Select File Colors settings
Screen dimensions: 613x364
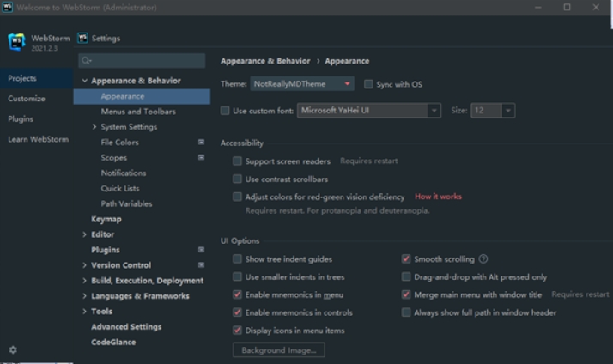(119, 143)
